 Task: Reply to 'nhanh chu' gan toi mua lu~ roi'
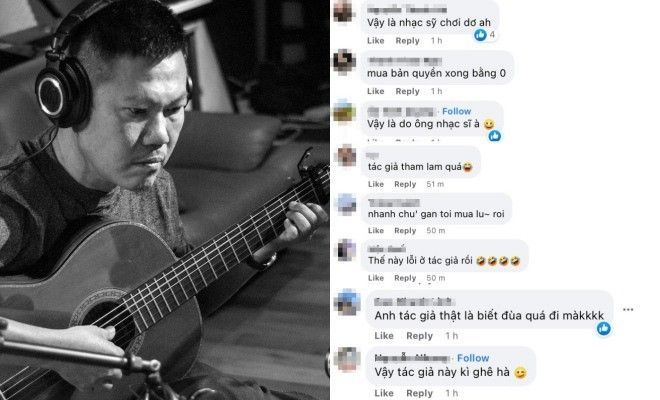(405, 230)
